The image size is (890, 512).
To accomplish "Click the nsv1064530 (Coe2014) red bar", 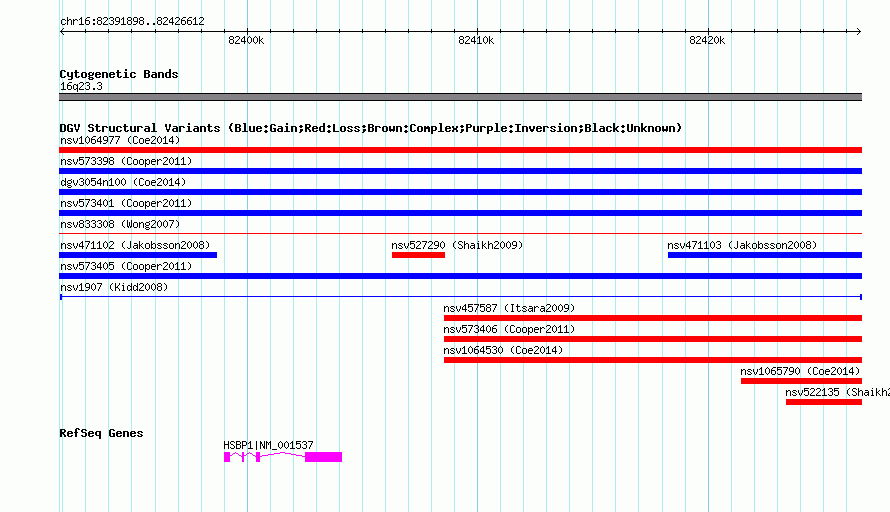I will click(x=653, y=360).
